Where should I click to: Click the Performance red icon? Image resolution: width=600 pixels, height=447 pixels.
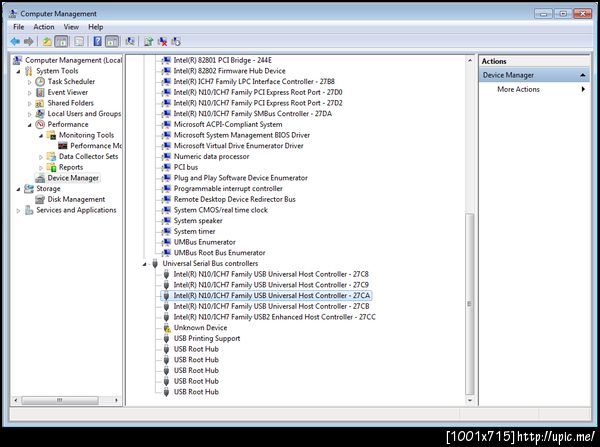[x=40, y=124]
